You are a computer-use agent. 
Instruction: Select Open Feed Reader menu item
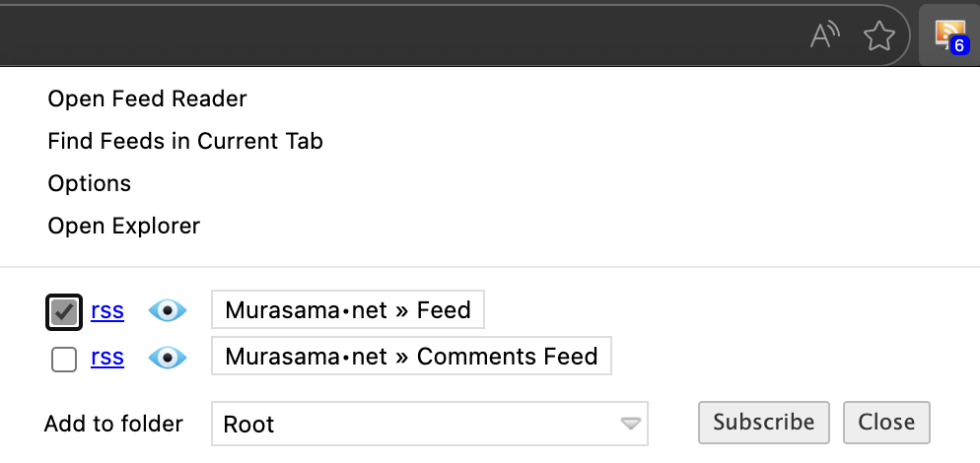(147, 99)
